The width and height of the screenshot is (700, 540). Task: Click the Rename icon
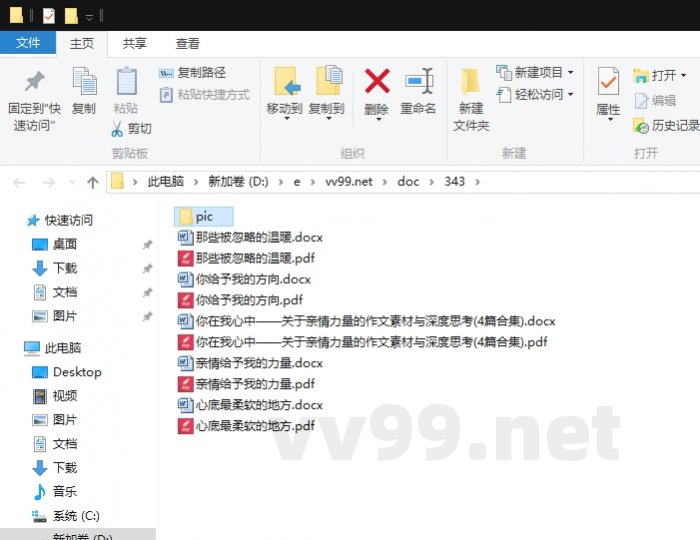tap(419, 81)
